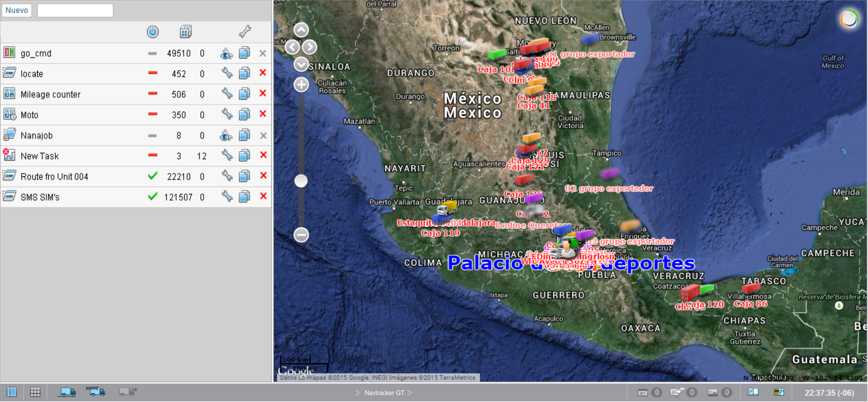Toggle the New Task activation state

[153, 155]
